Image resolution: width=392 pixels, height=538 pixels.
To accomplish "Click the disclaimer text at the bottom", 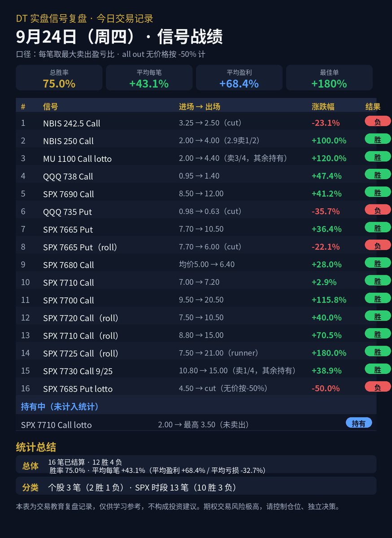I will tap(178, 507).
